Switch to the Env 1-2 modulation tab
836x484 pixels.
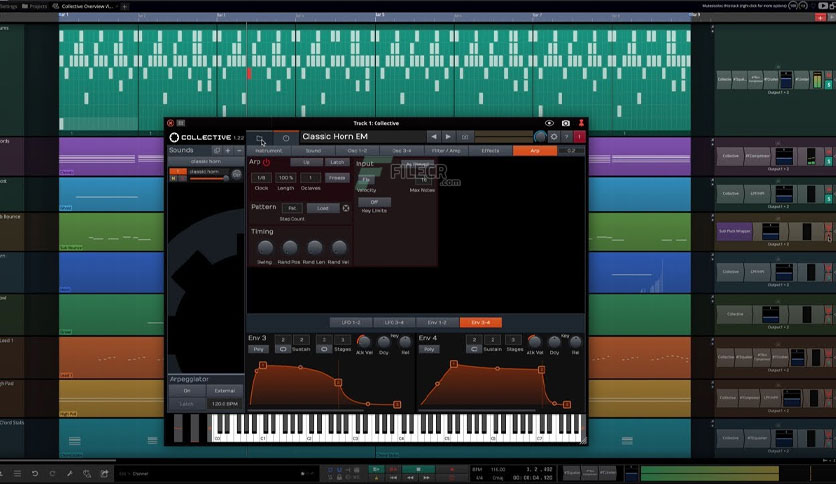437,322
